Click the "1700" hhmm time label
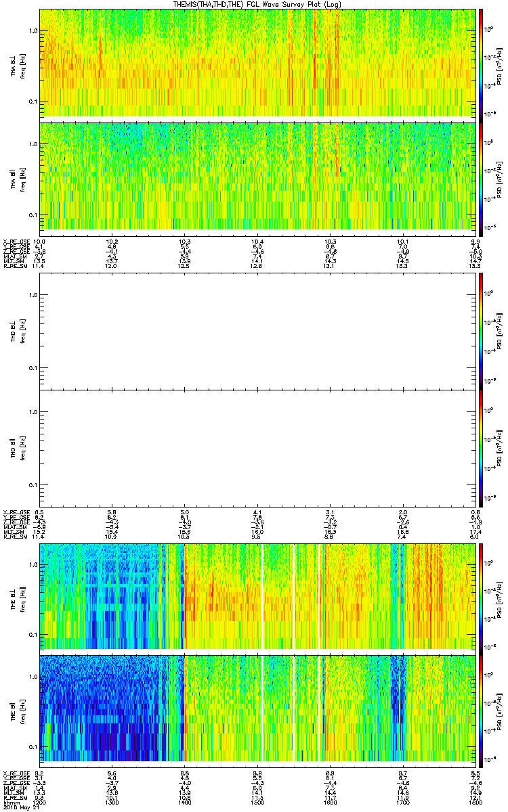 pos(402,802)
